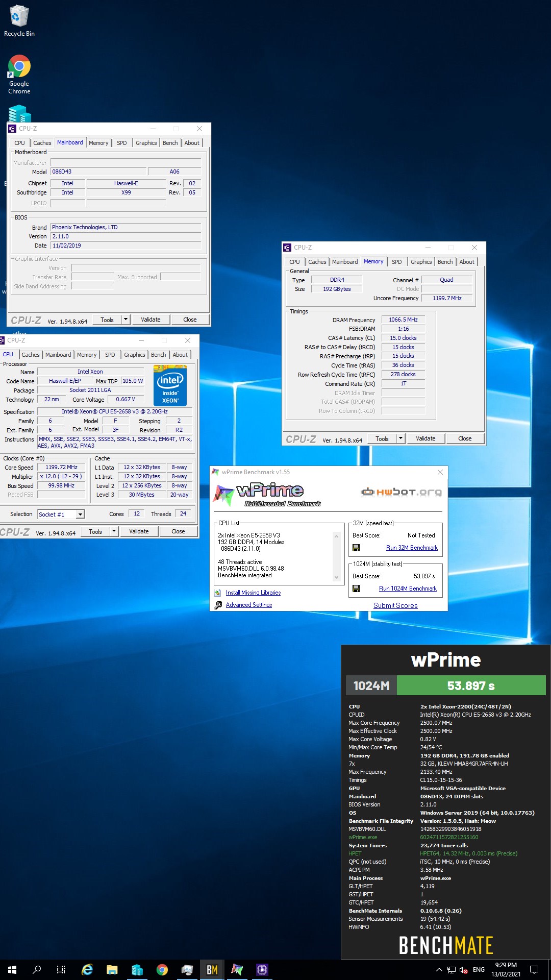Viewport: 551px width, 980px height.
Task: Open Install Missing Libraries link
Action: 253,593
